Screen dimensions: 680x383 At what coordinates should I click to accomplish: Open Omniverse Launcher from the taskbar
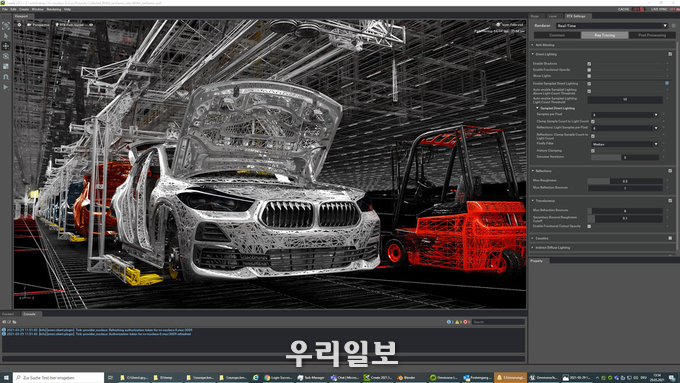tap(444, 377)
